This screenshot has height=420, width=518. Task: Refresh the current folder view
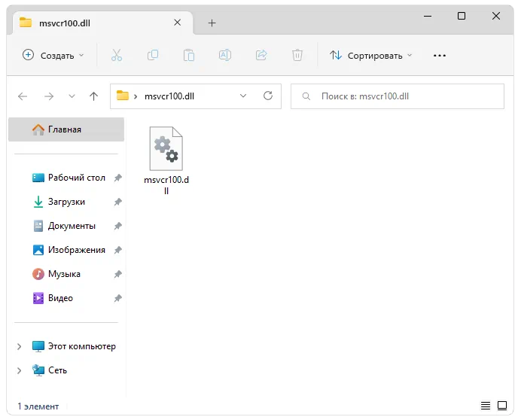(x=268, y=96)
